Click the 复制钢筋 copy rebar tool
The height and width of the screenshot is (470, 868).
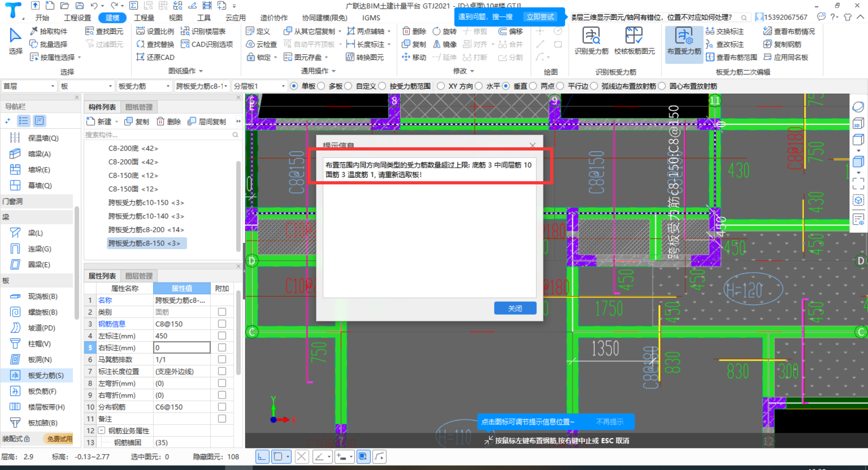click(x=782, y=44)
